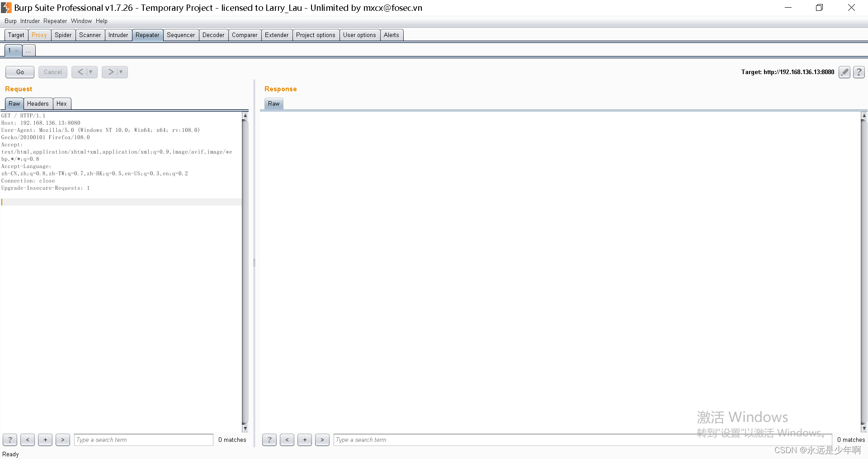868x459 pixels.
Task: Click the response search term field
Action: 583,440
